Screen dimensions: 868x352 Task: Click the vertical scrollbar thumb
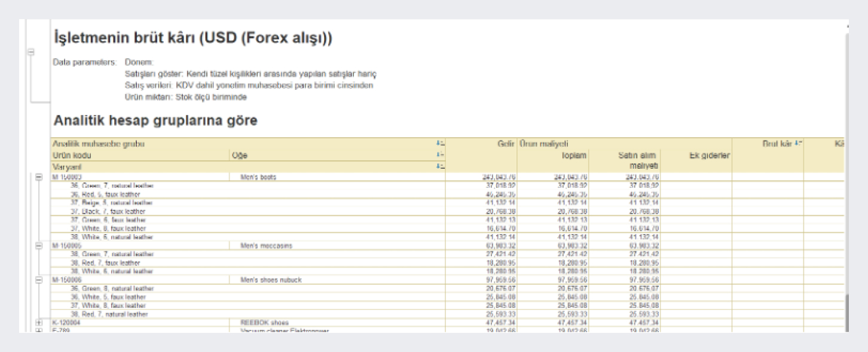coord(846,311)
